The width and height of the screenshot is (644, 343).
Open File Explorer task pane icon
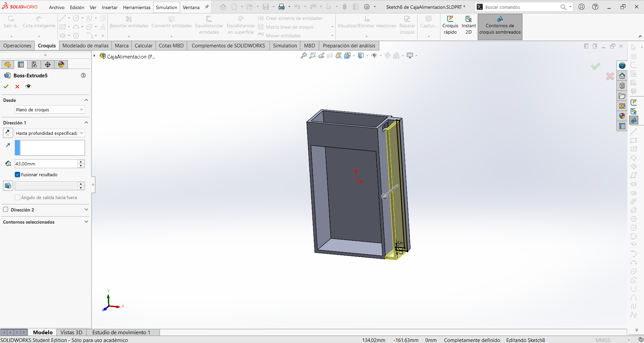click(x=622, y=96)
